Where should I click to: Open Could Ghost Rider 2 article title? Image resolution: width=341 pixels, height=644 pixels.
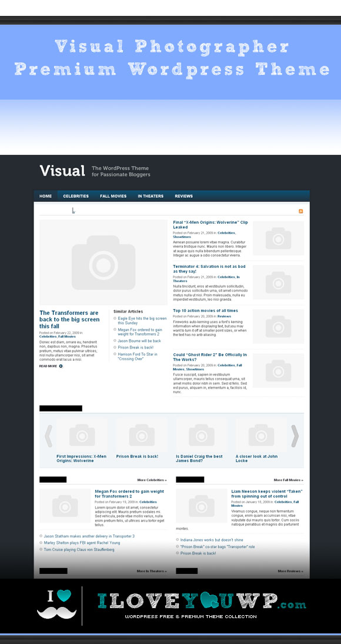point(210,357)
